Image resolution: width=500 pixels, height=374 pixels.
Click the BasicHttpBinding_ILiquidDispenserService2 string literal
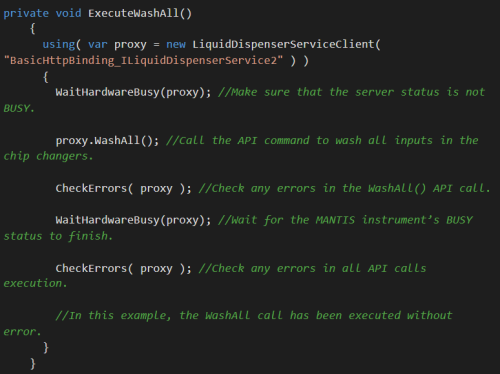click(143, 61)
